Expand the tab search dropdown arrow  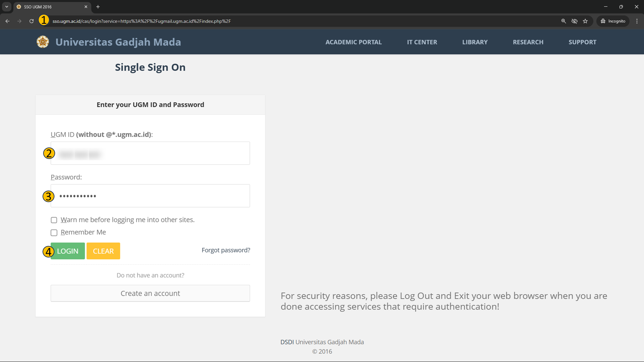tap(6, 7)
